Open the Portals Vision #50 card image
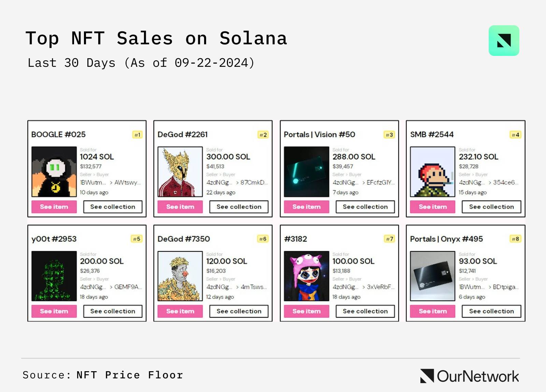 306,172
